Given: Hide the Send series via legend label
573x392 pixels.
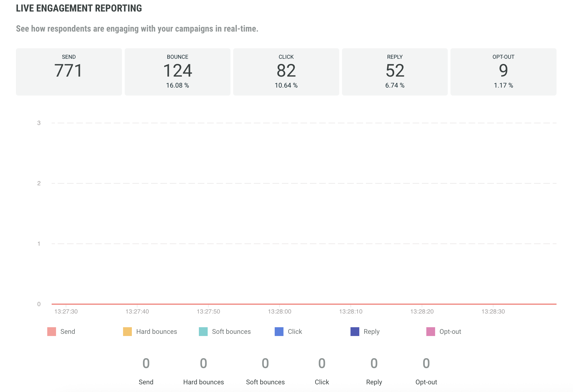Looking at the screenshot, I should [x=68, y=332].
